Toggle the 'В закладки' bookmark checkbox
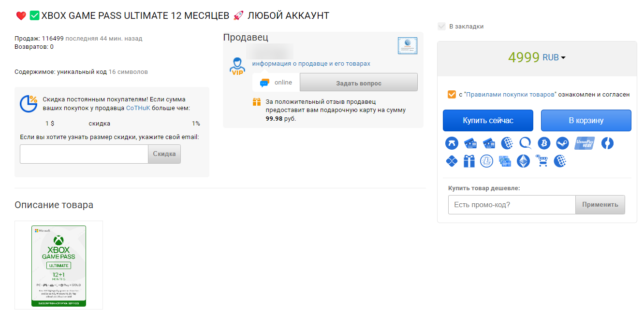 pos(441,27)
